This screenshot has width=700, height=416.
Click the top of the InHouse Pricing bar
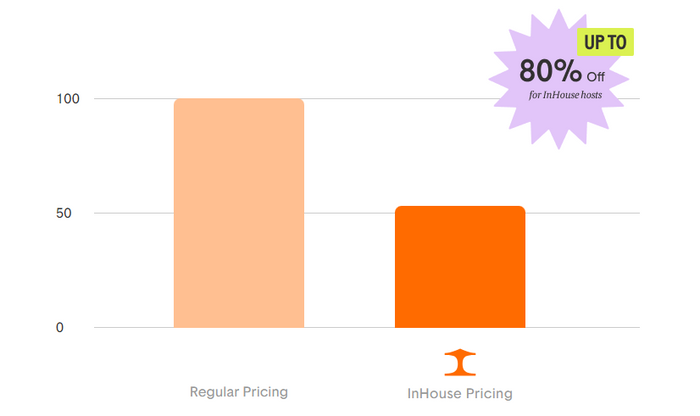(460, 208)
